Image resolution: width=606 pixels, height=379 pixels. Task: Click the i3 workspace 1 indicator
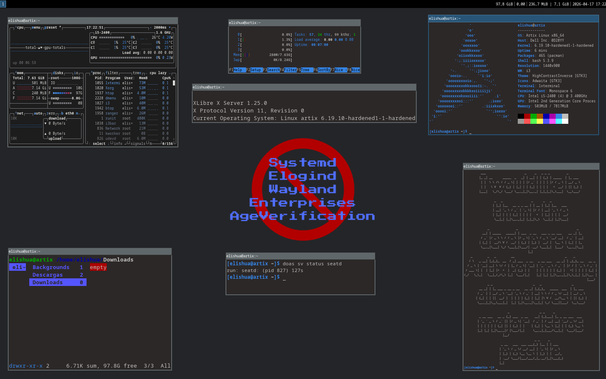[3, 4]
